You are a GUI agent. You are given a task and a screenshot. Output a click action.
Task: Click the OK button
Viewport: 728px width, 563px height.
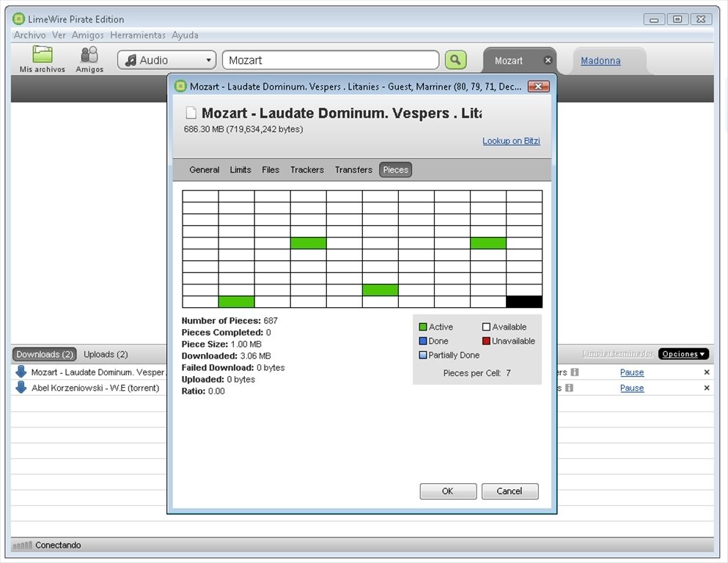pyautogui.click(x=448, y=491)
